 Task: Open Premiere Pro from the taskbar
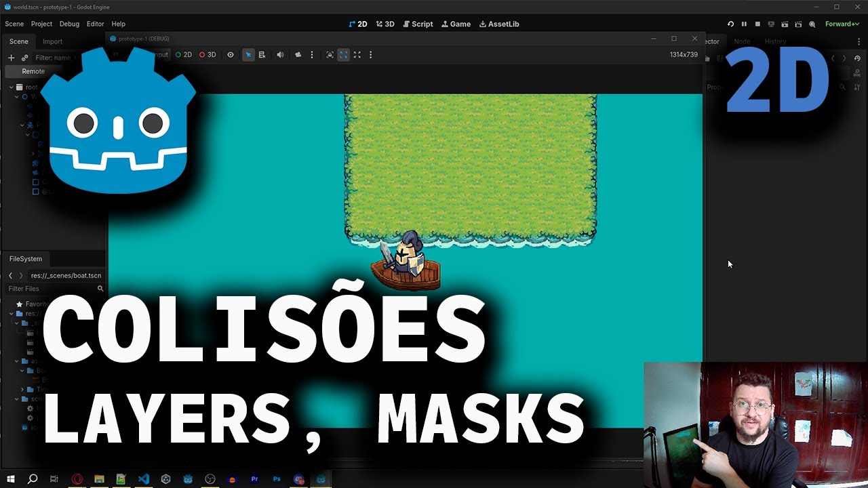pos(254,479)
